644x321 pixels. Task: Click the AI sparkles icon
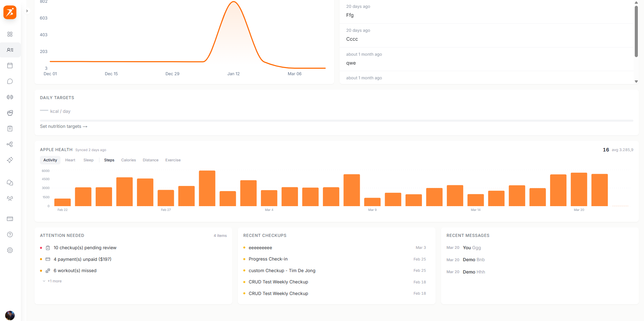pos(10,160)
